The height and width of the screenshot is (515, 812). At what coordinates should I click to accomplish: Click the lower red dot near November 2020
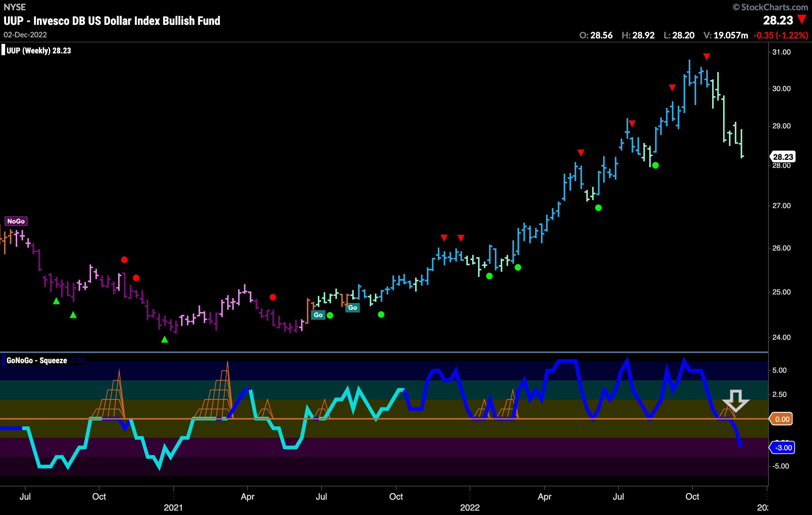(136, 278)
